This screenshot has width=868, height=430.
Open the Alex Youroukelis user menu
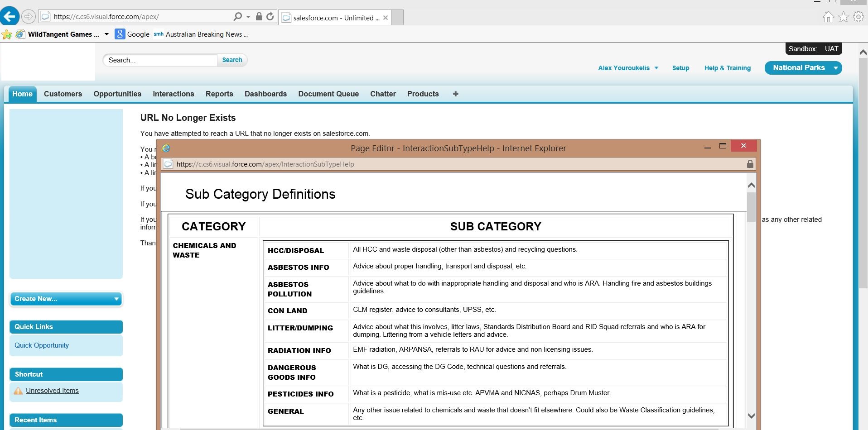628,68
